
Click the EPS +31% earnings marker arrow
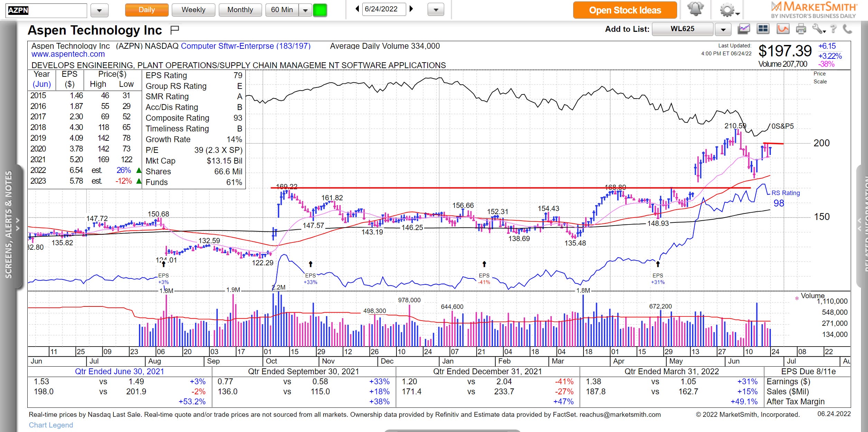pos(658,264)
